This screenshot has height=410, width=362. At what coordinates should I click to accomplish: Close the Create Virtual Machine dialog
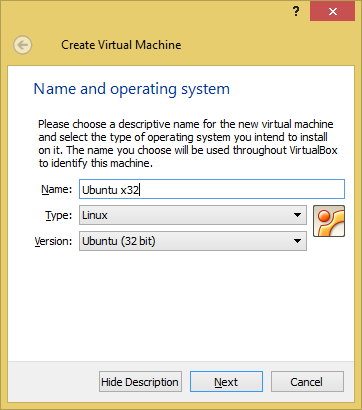(x=332, y=12)
